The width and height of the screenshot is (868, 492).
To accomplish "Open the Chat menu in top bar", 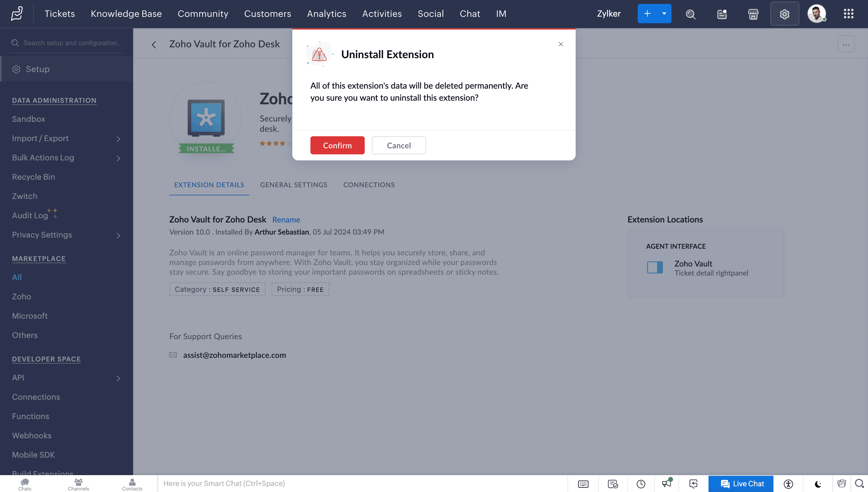I will click(470, 14).
